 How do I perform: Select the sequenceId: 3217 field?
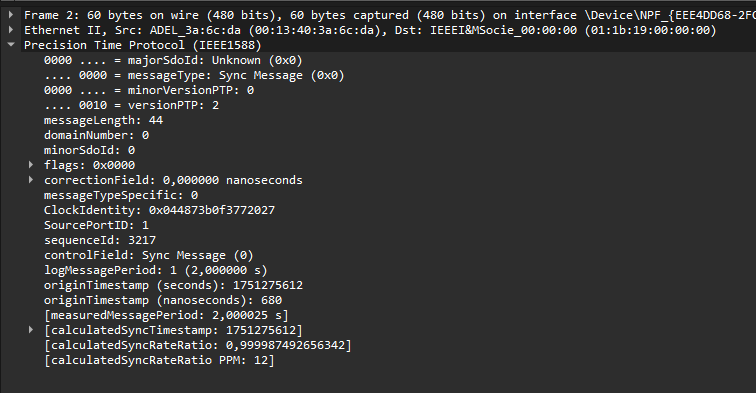[100, 240]
